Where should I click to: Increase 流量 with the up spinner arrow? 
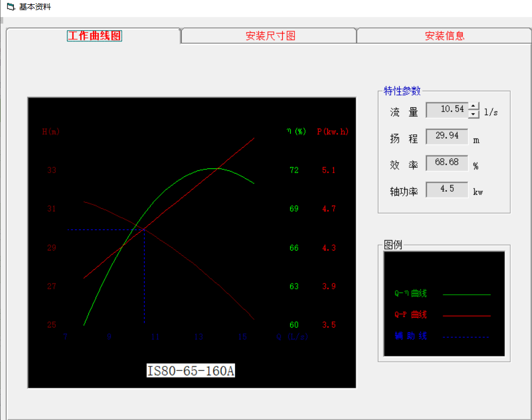(x=474, y=106)
